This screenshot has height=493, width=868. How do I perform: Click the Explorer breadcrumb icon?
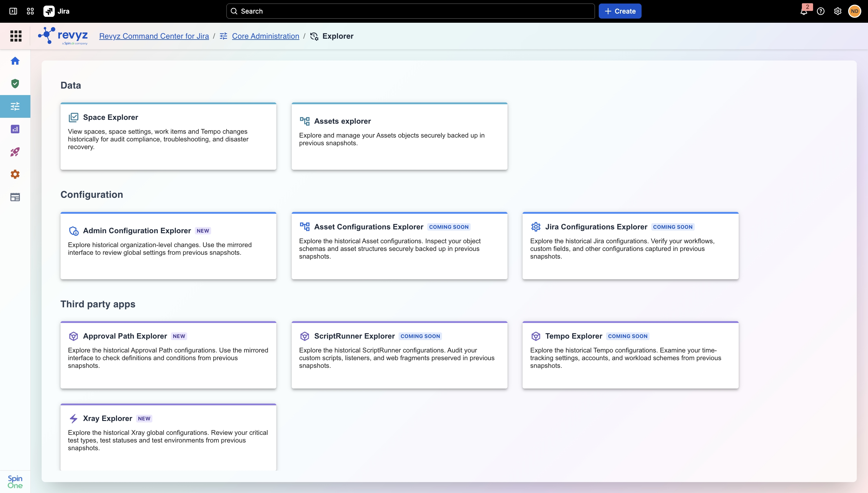[314, 36]
